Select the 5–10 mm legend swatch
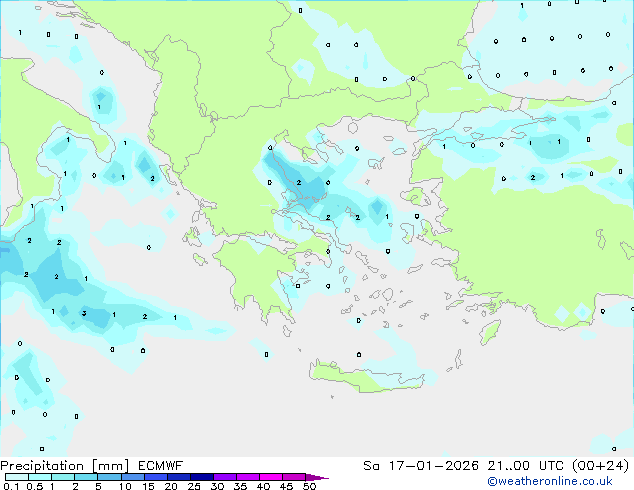Viewport: 634px width, 490px height. pos(110,477)
